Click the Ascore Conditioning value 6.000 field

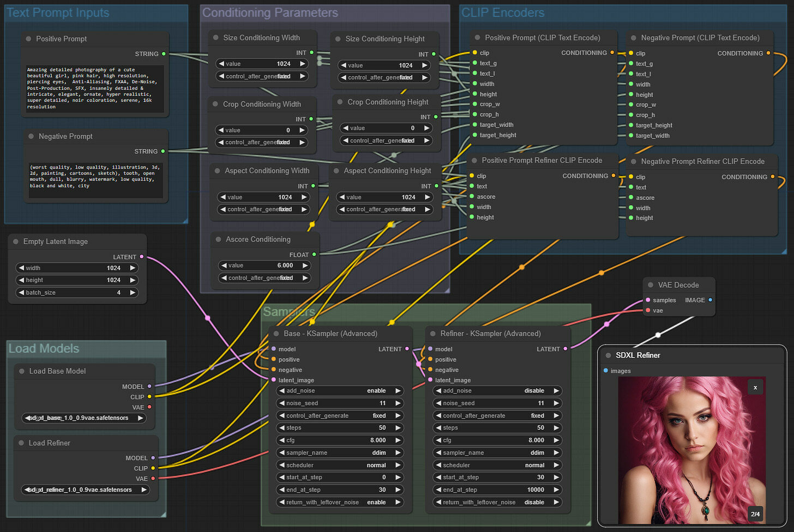coord(264,265)
